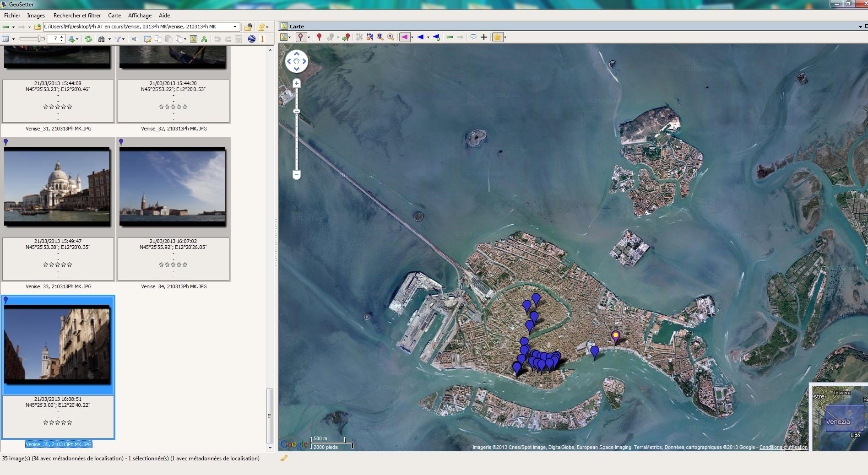The width and height of the screenshot is (868, 475).
Task: Open the Carte menu
Action: (x=114, y=15)
